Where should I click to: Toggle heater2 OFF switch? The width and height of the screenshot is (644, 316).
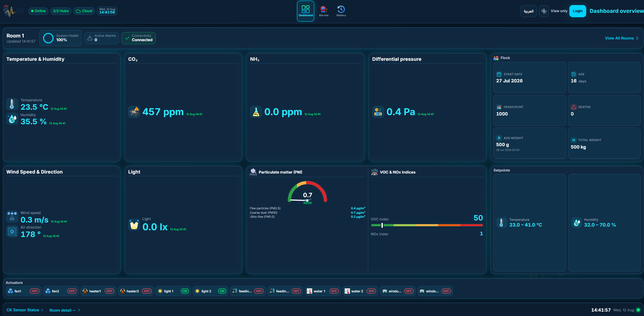[147, 291]
